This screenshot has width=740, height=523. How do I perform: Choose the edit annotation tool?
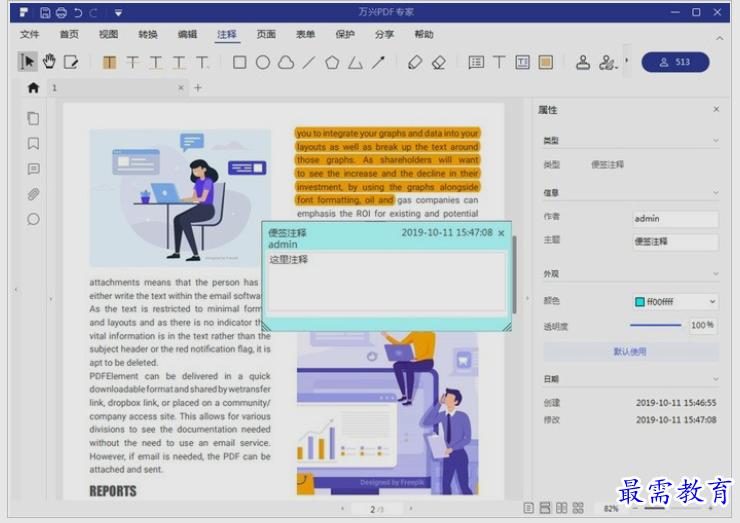(x=71, y=62)
